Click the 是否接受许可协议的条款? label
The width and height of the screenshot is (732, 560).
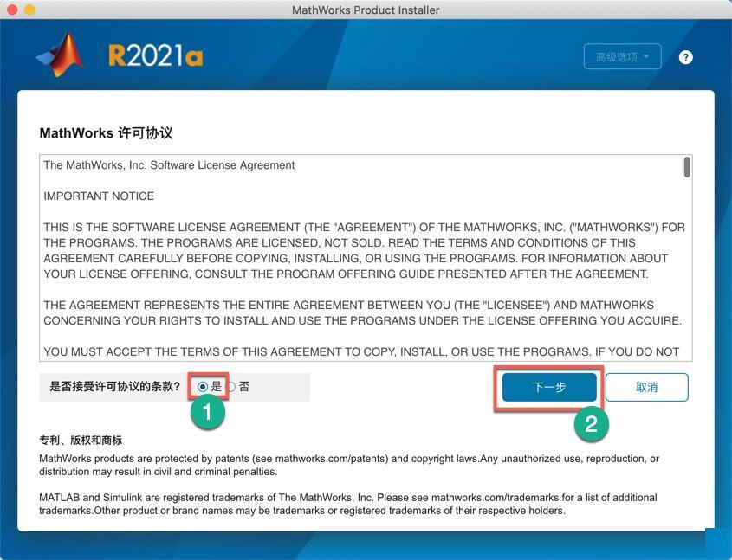(115, 387)
